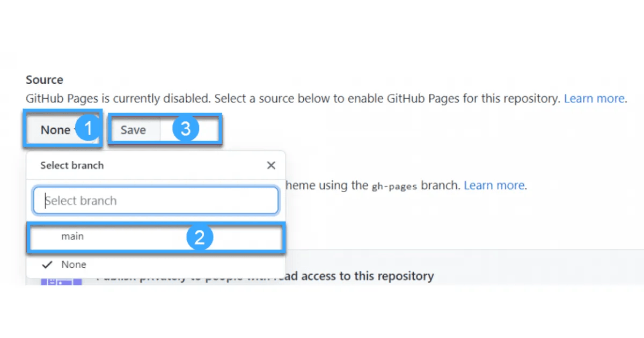Open the None source dropdown
Screen dimensions: 644x338
[x=55, y=129]
